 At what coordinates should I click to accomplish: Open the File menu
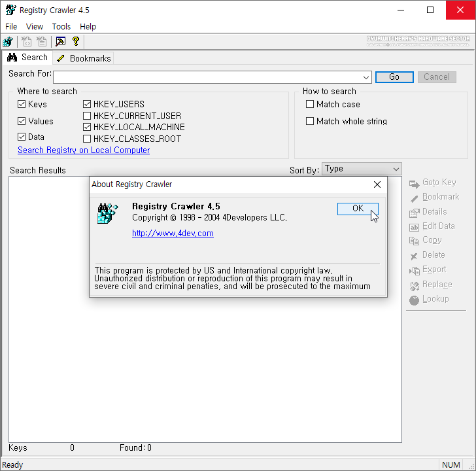pyautogui.click(x=11, y=27)
